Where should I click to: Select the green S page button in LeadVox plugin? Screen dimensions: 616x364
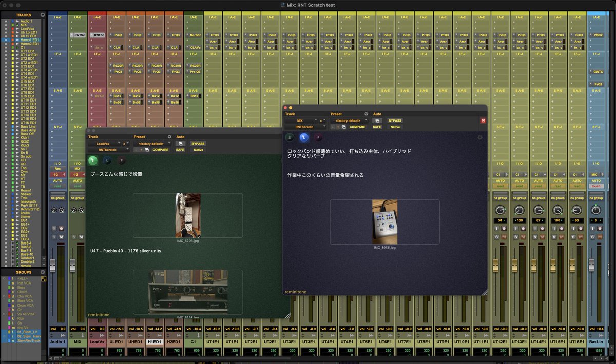[x=92, y=160]
